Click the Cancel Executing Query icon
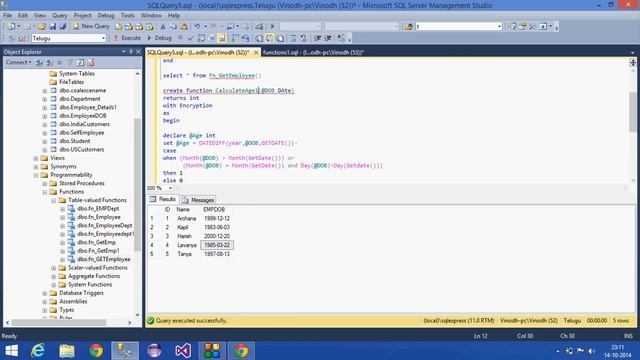This screenshot has height=360, width=640. [180, 38]
